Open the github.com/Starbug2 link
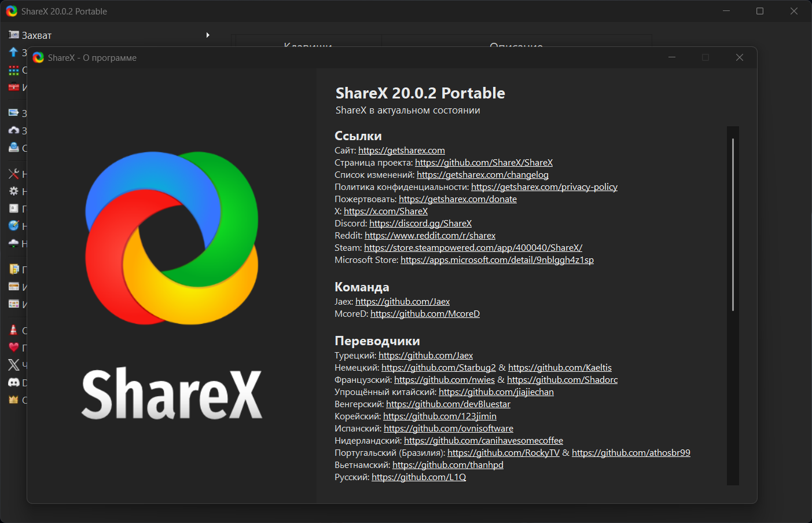This screenshot has width=812, height=523. [439, 368]
